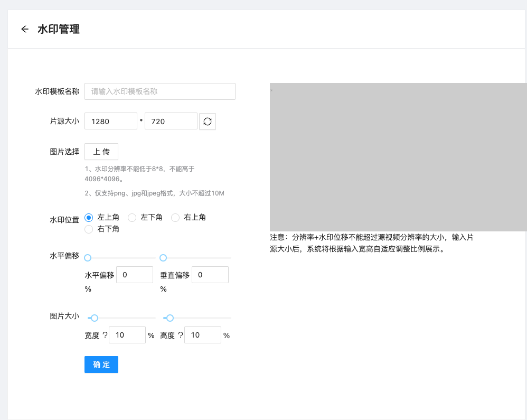The width and height of the screenshot is (527, 420).
Task: Click the back arrow beside 水印管理
Action: 25,29
